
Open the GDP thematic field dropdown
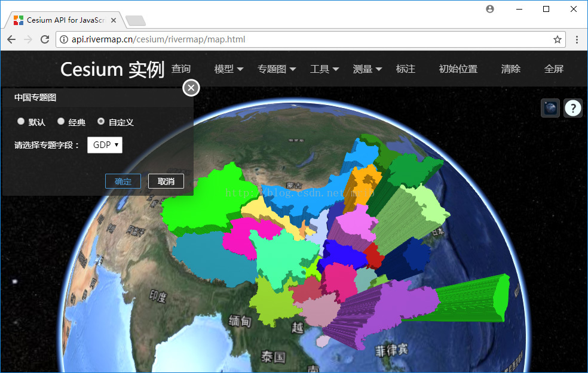105,145
